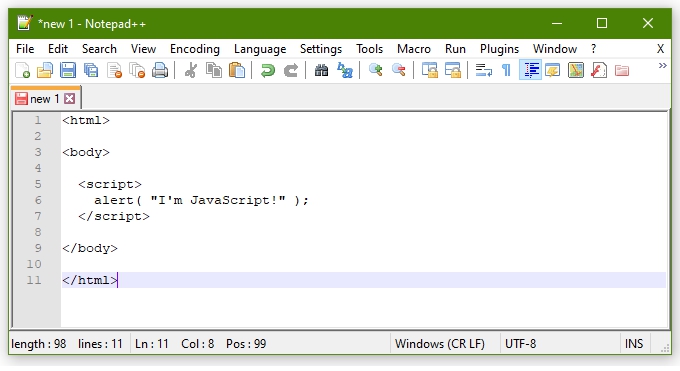Click the INS insert mode indicator

pyautogui.click(x=634, y=344)
